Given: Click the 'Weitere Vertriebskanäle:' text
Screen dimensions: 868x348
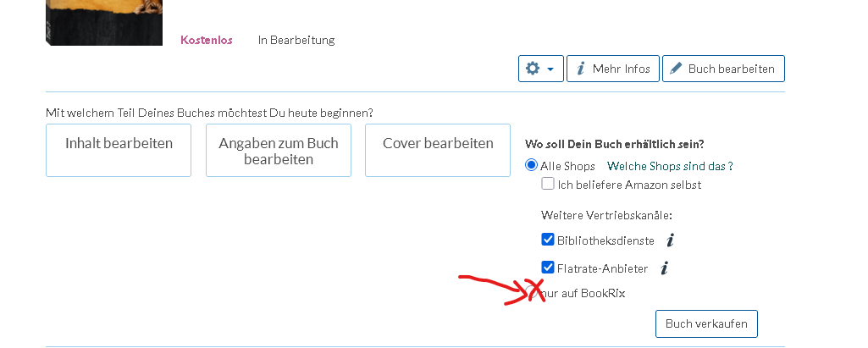Looking at the screenshot, I should point(606,215).
